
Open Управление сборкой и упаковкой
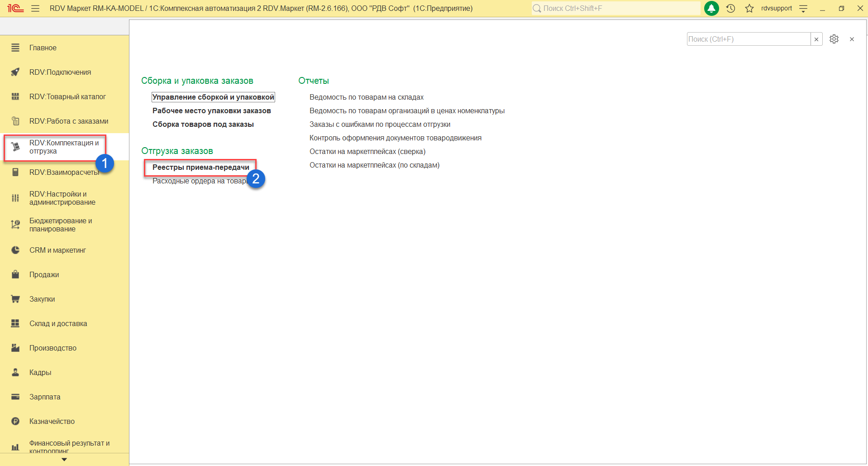click(x=213, y=97)
